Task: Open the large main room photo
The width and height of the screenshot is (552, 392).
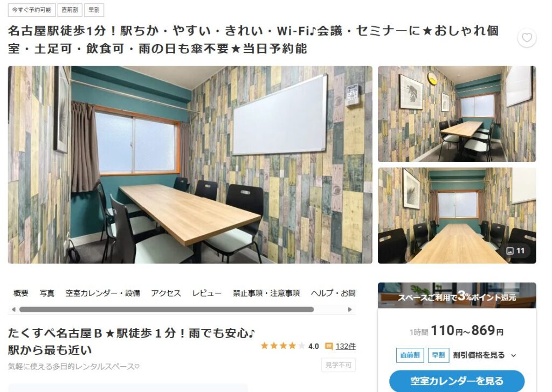Action: tap(190, 165)
